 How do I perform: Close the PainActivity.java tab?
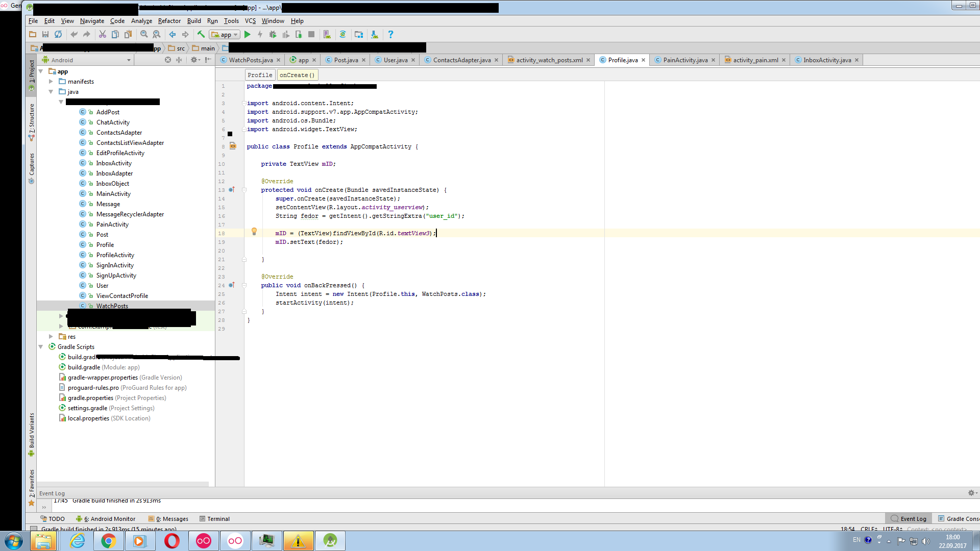point(713,60)
